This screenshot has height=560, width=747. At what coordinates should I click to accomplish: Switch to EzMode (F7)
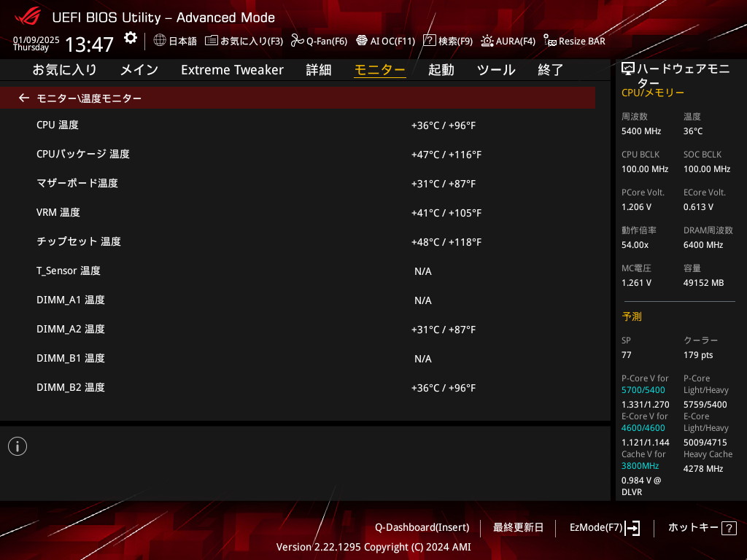tap(604, 527)
